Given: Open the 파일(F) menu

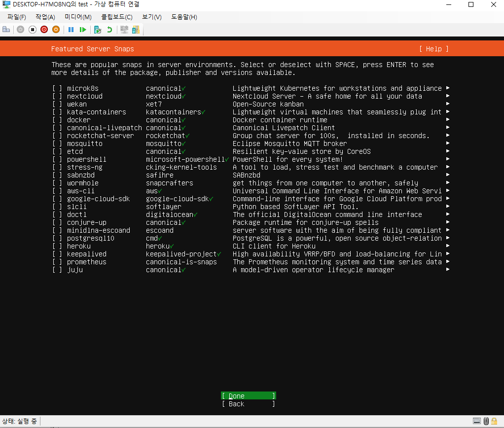Looking at the screenshot, I should click(x=17, y=17).
